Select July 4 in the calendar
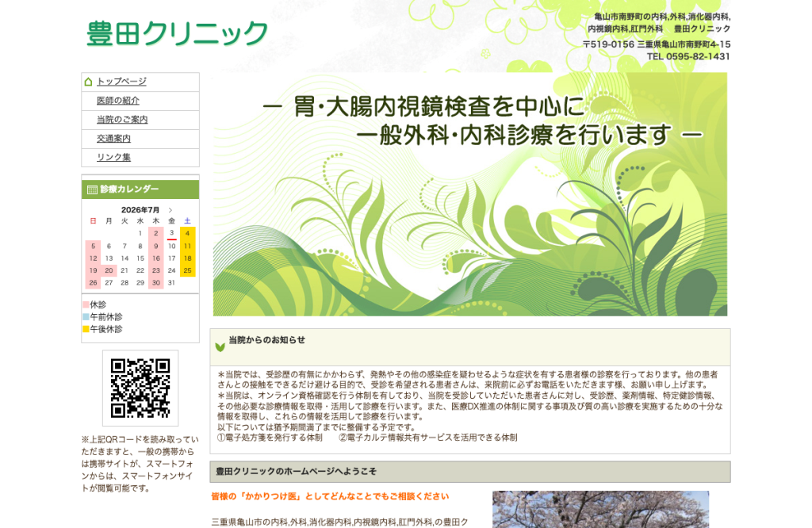 coord(187,233)
